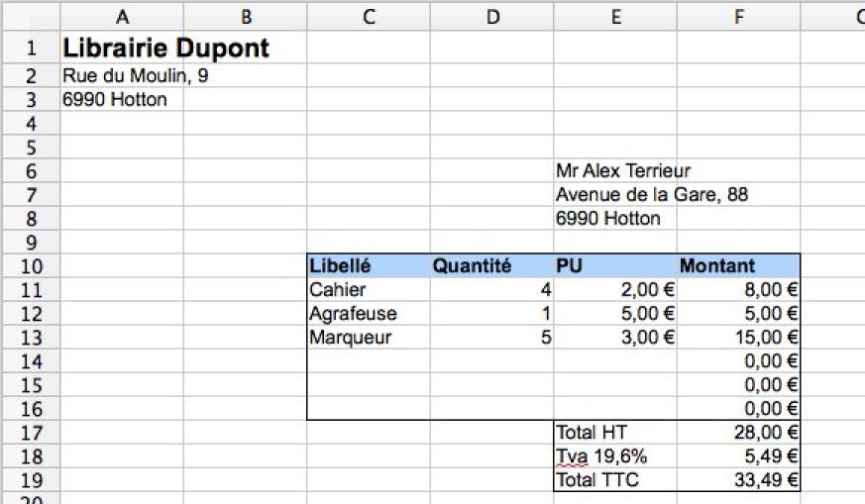Click the Tva 19,6% label cell
This screenshot has height=504, width=865.
click(x=615, y=456)
